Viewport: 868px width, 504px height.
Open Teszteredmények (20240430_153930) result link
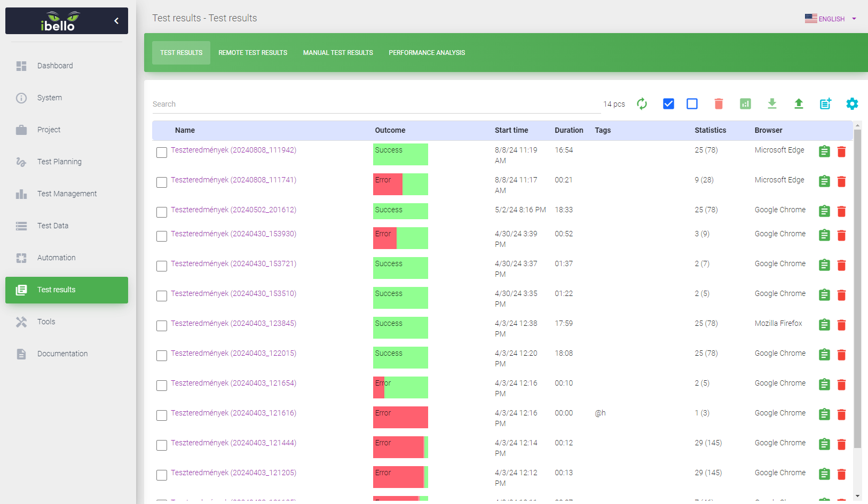[233, 234]
